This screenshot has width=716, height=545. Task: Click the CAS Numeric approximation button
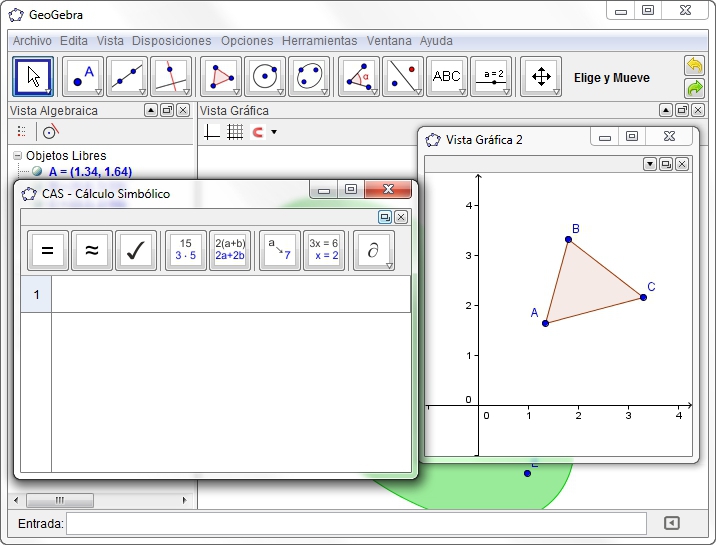pos(92,251)
